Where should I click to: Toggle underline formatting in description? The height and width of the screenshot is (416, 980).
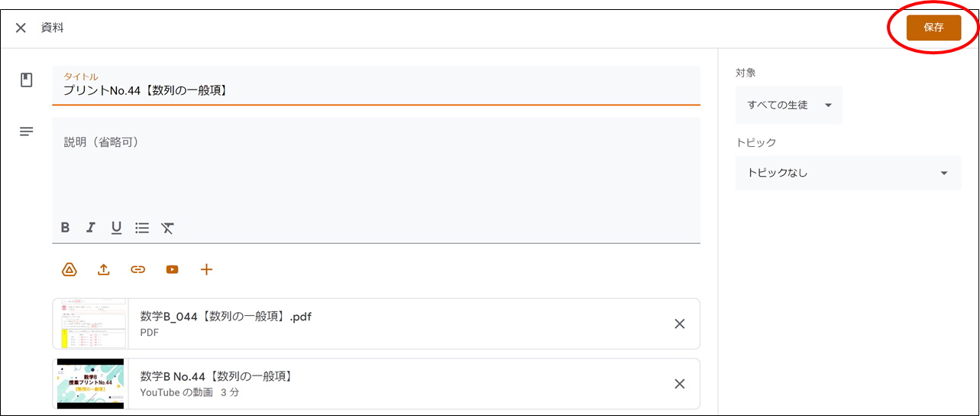(116, 227)
